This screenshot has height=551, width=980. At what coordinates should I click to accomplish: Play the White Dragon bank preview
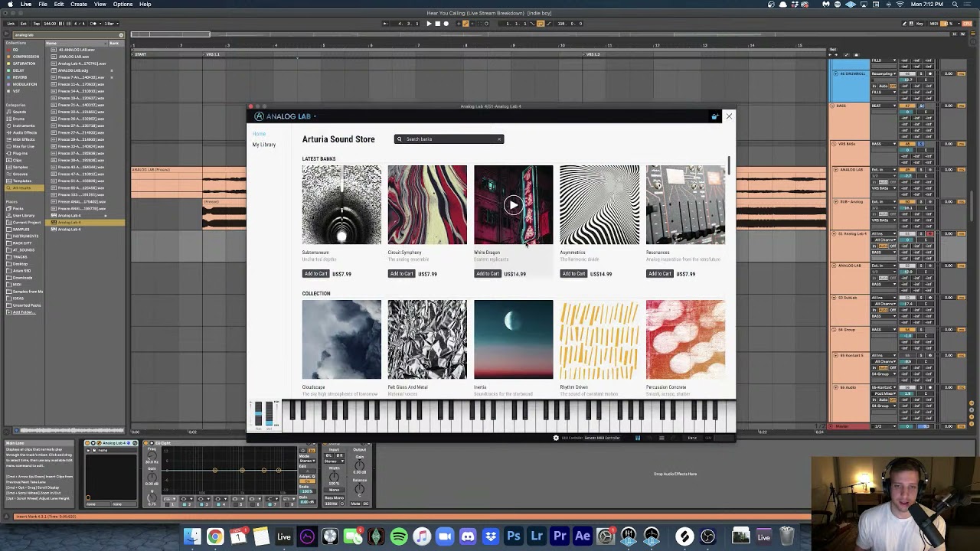pyautogui.click(x=513, y=205)
